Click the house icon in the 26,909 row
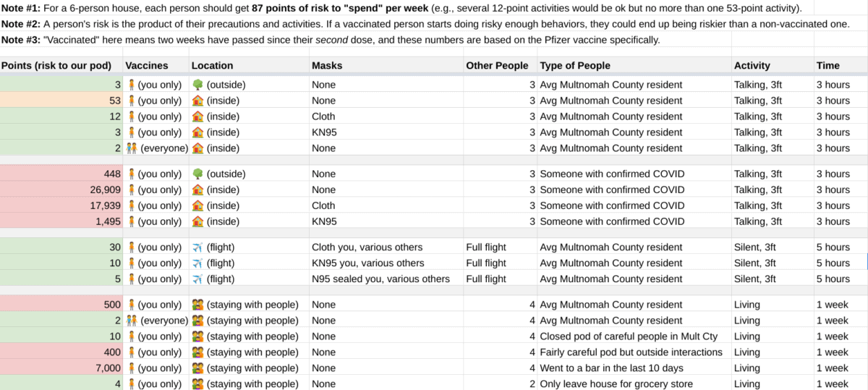The width and height of the screenshot is (868, 390). (197, 190)
